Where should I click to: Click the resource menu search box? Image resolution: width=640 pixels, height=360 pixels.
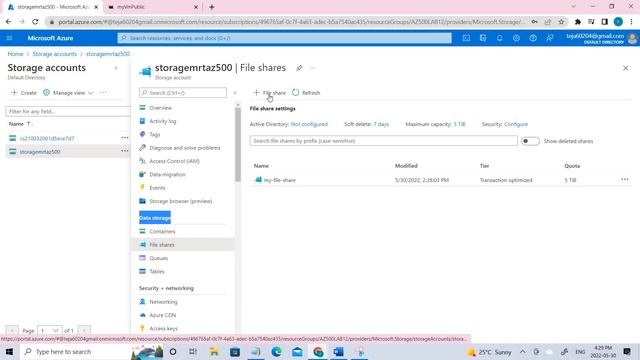pyautogui.click(x=183, y=93)
